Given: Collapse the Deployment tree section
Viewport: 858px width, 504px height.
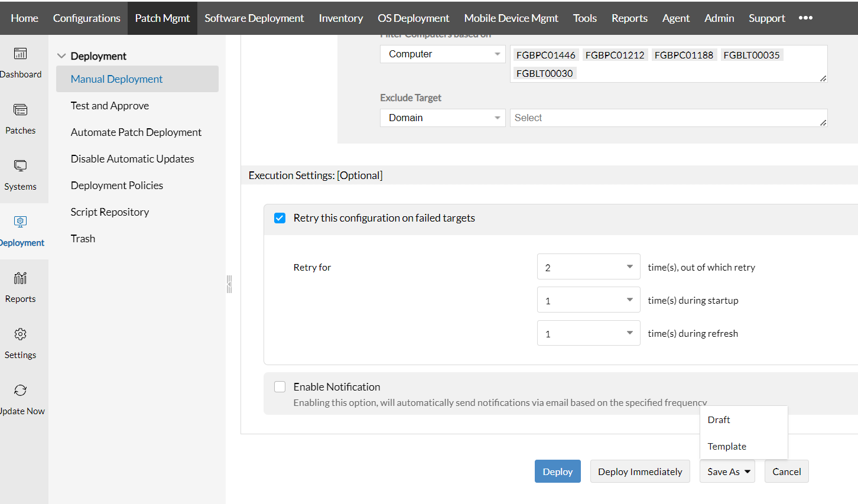Looking at the screenshot, I should coord(61,56).
